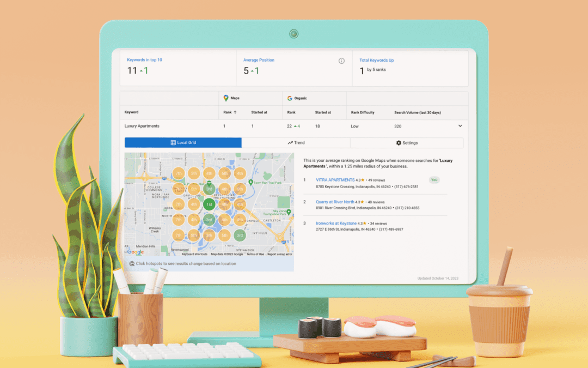
Task: Collapse the Luxury Apartments keyword row
Action: coord(460,126)
